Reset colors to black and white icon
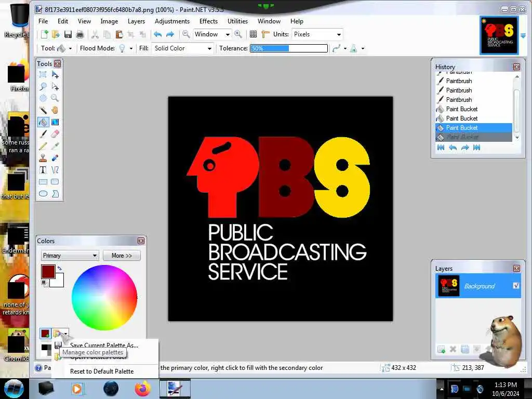This screenshot has width=532, height=399. 44,283
